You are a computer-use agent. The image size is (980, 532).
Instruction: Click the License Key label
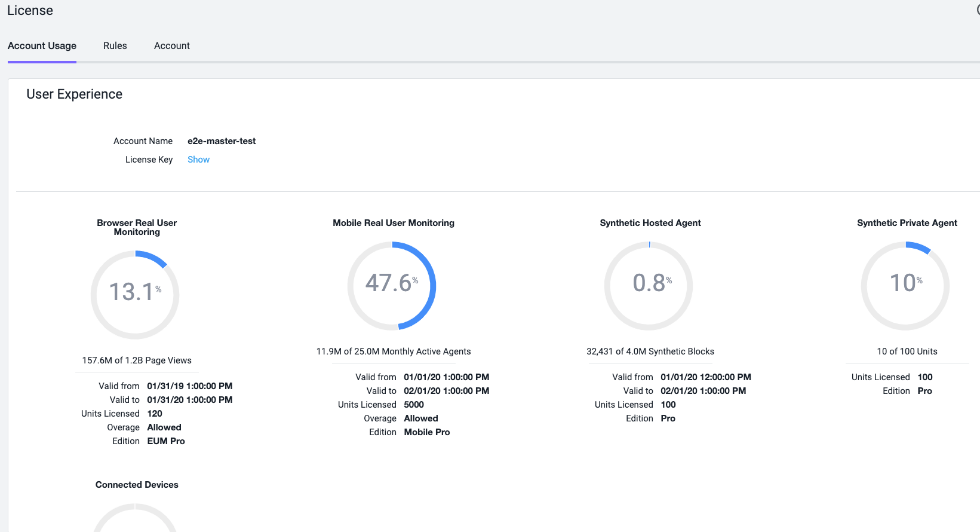[x=149, y=160]
